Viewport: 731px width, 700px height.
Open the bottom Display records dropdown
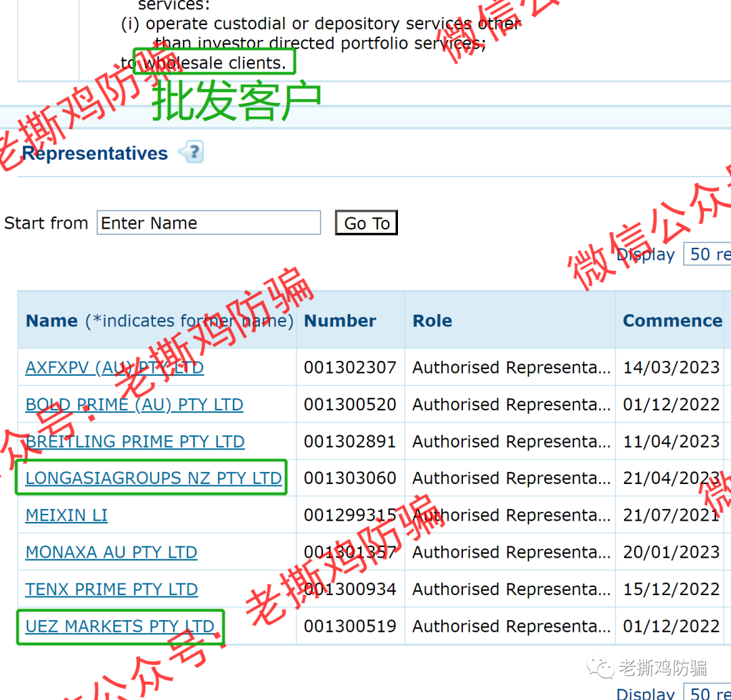(x=707, y=693)
